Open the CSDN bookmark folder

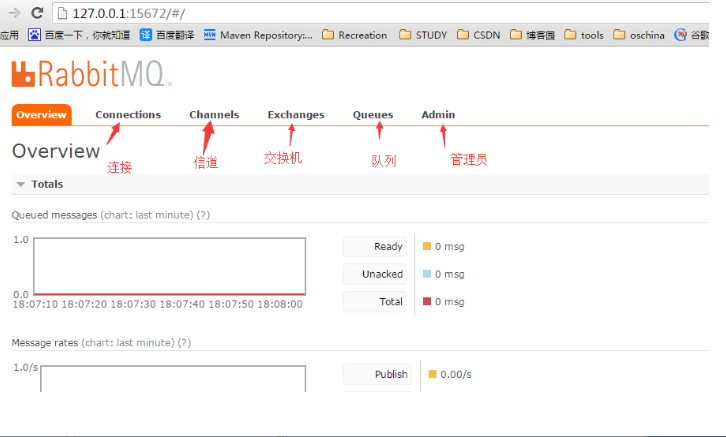478,35
